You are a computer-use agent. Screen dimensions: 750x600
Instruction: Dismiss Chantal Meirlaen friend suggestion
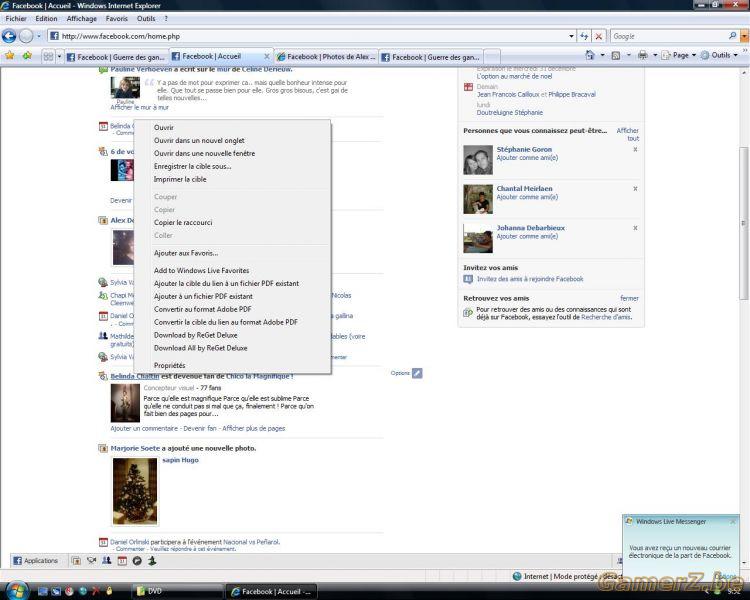pos(635,189)
